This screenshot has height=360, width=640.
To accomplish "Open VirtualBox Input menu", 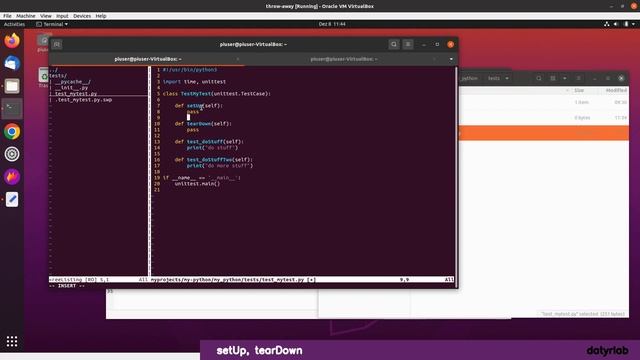I will pyautogui.click(x=62, y=16).
